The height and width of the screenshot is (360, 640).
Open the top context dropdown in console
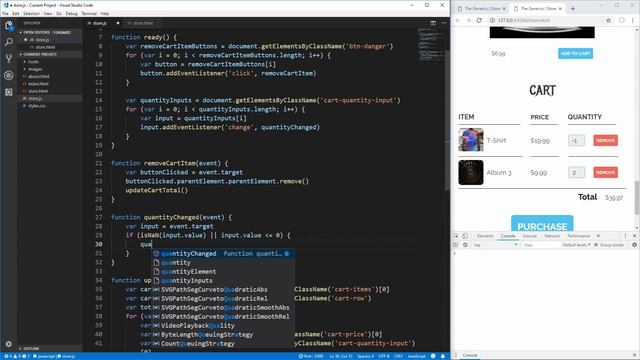coord(496,245)
